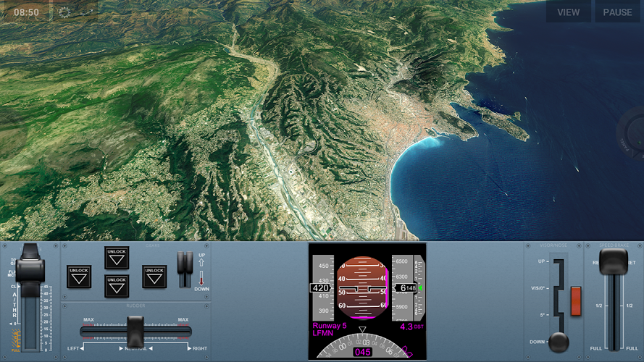
Task: Pause the flight simulation
Action: 617,12
